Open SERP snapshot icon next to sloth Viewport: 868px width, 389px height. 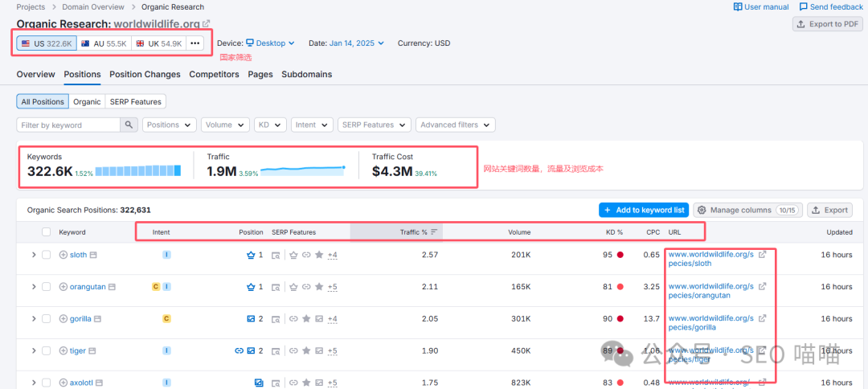tap(93, 255)
